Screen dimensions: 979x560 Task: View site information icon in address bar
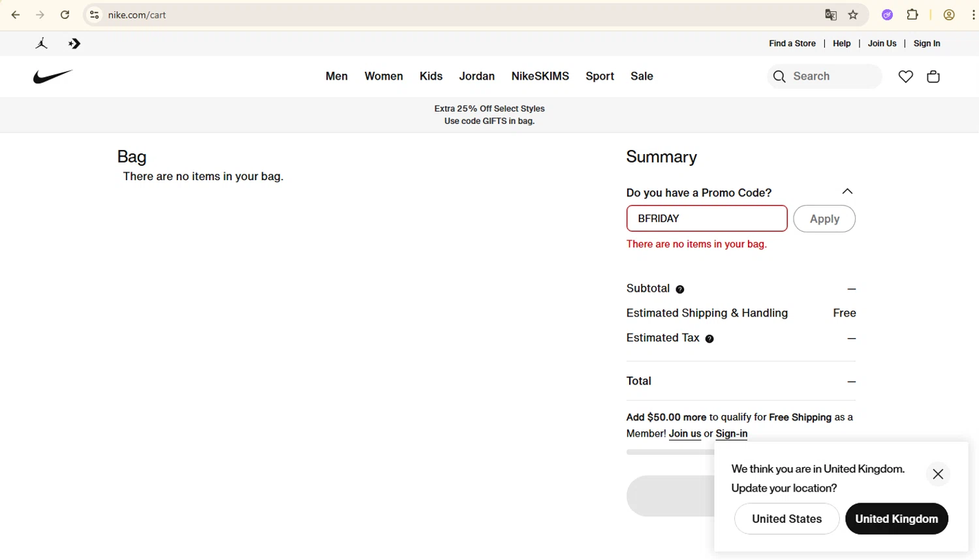pyautogui.click(x=95, y=15)
